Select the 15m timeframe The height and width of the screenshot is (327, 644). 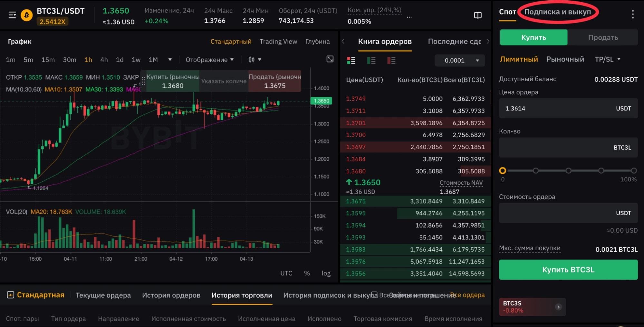point(48,60)
